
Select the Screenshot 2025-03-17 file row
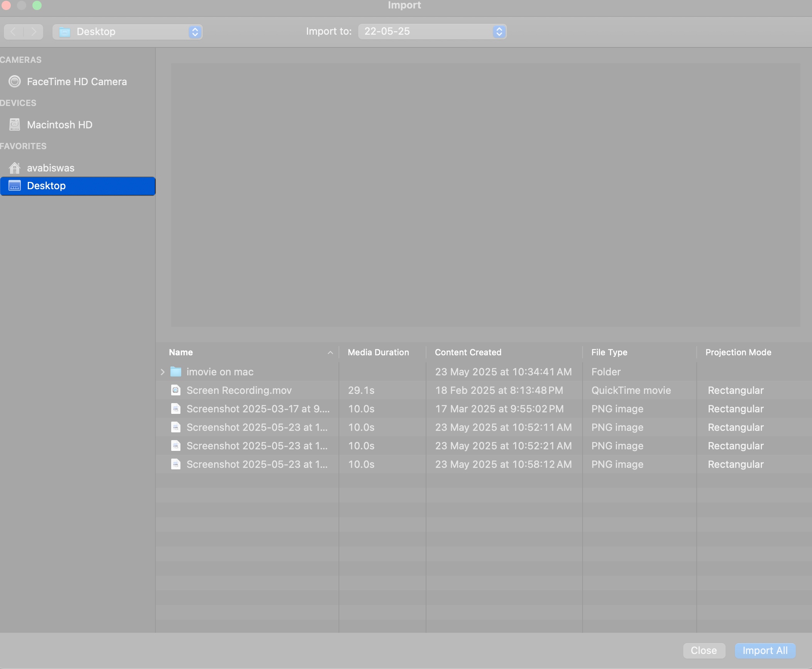click(x=258, y=408)
